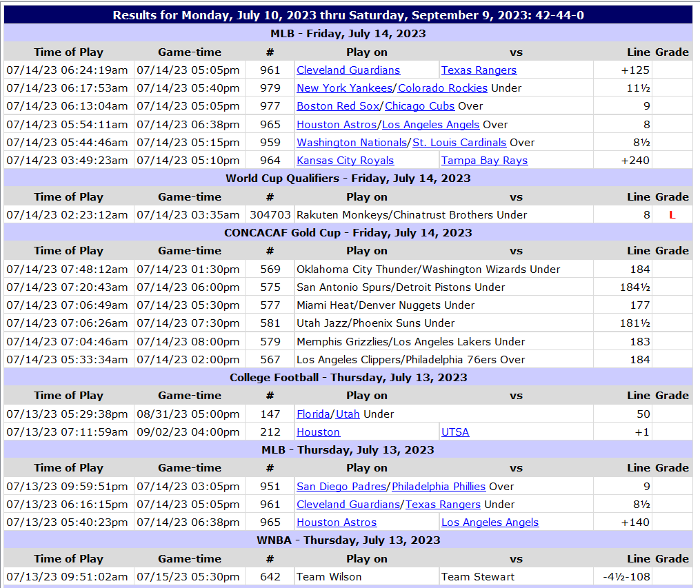Click Los Angeles Angels link in the +140 row
This screenshot has height=588, width=700.
point(490,523)
